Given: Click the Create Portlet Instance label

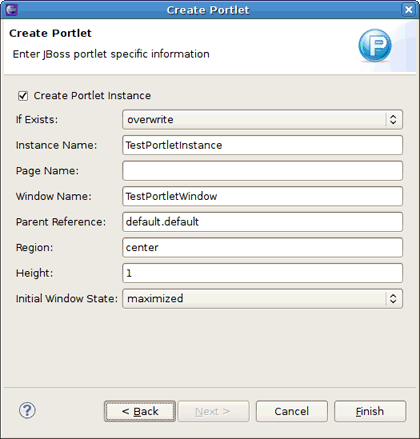Looking at the screenshot, I should pos(92,96).
